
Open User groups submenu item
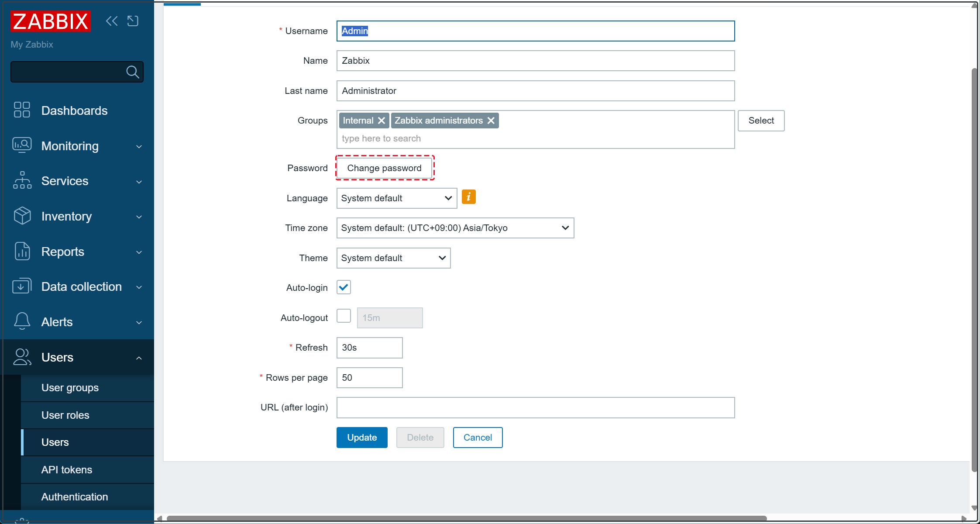click(70, 388)
